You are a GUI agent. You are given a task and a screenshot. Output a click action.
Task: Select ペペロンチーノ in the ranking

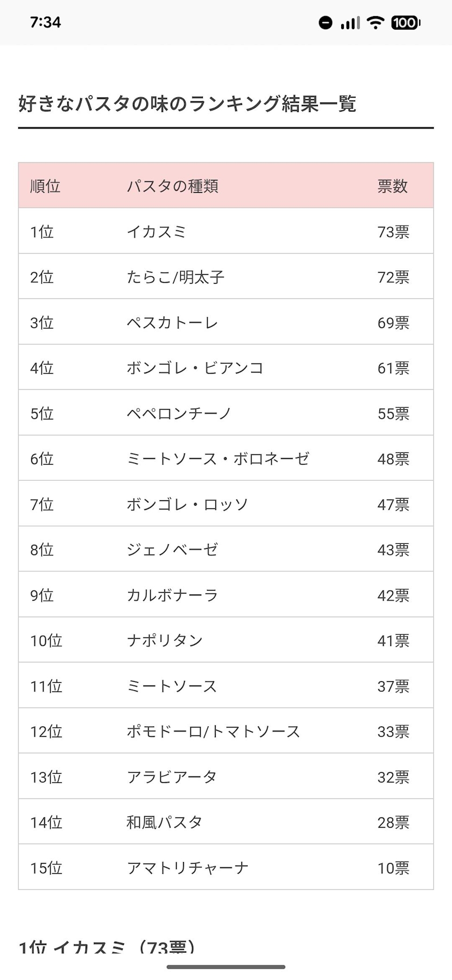pos(179,414)
